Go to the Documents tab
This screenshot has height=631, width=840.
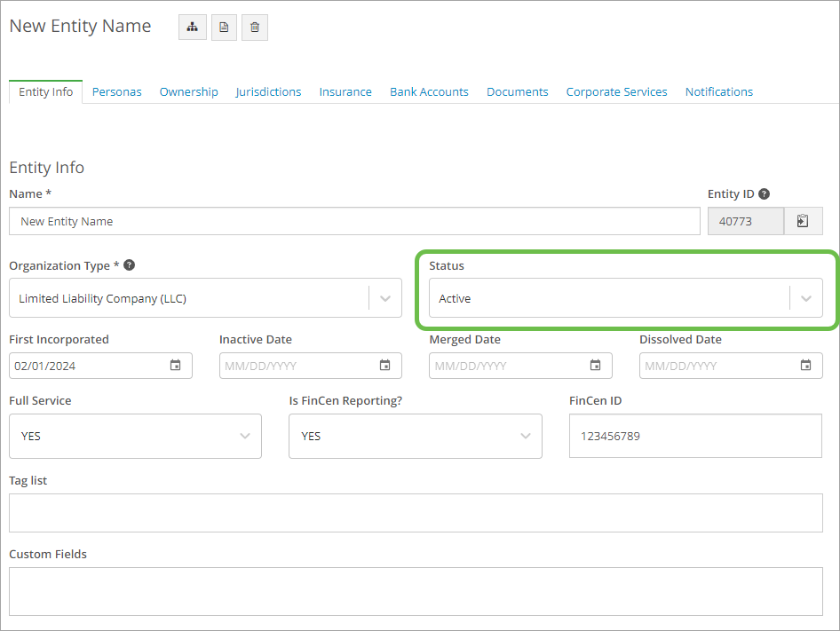518,92
